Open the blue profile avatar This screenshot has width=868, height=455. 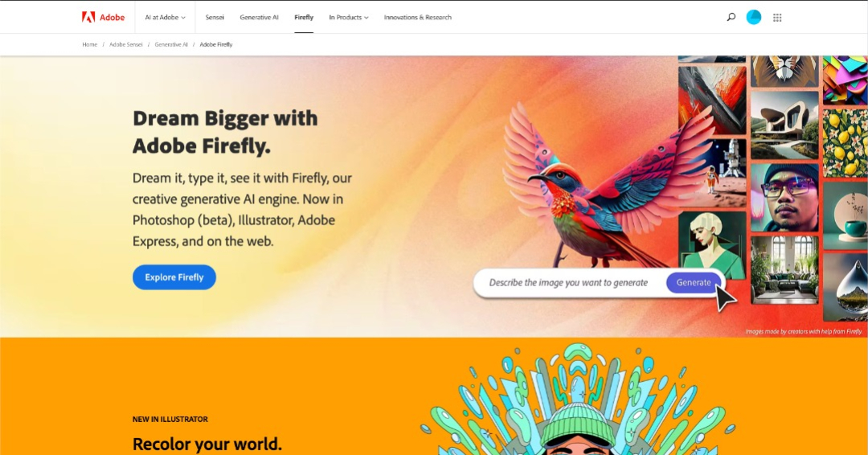pos(753,17)
